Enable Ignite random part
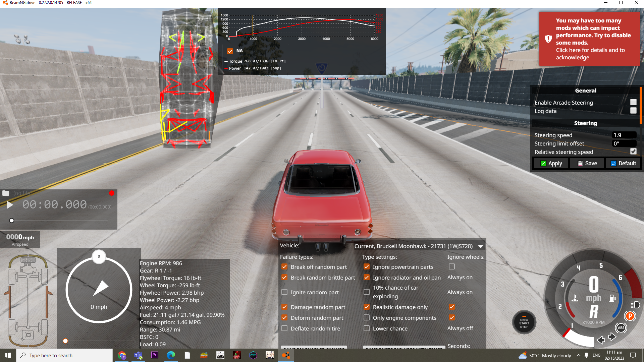 [x=284, y=292]
